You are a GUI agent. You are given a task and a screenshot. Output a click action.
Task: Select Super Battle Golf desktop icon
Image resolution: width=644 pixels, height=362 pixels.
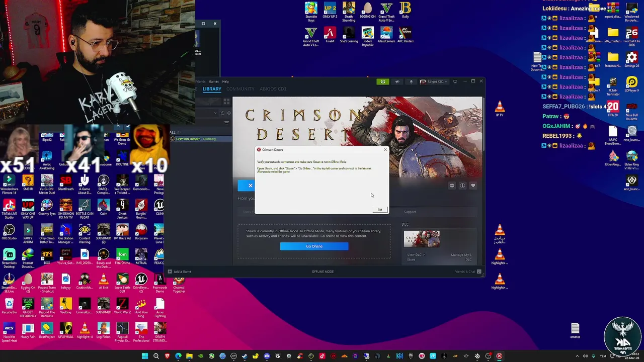[x=122, y=283]
